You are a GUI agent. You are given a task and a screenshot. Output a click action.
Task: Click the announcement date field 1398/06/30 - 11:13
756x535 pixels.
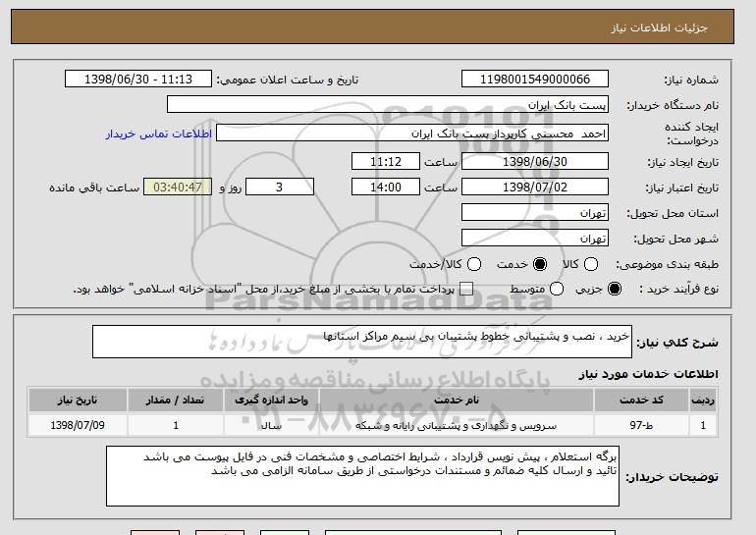click(x=138, y=80)
